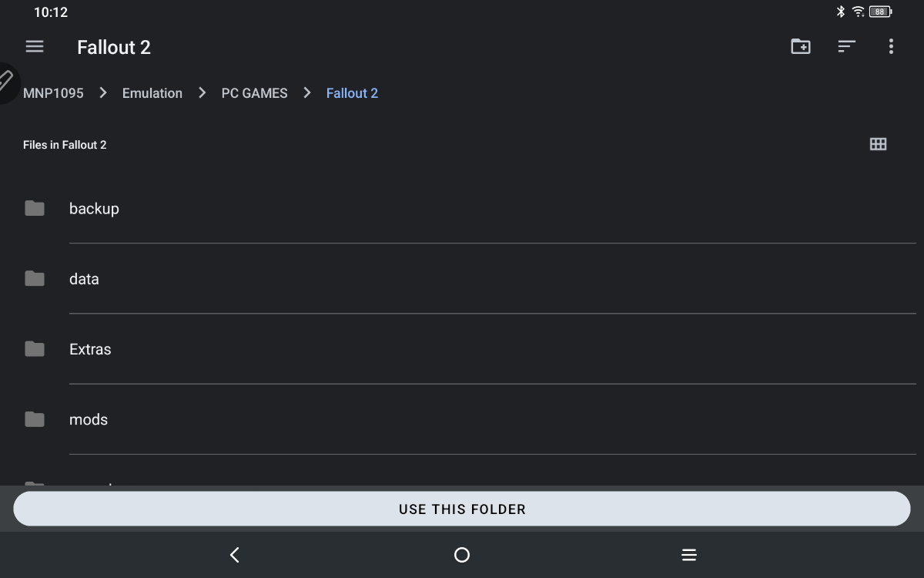
Task: Expand the breadcrumb chevron after Emulation
Action: point(201,92)
